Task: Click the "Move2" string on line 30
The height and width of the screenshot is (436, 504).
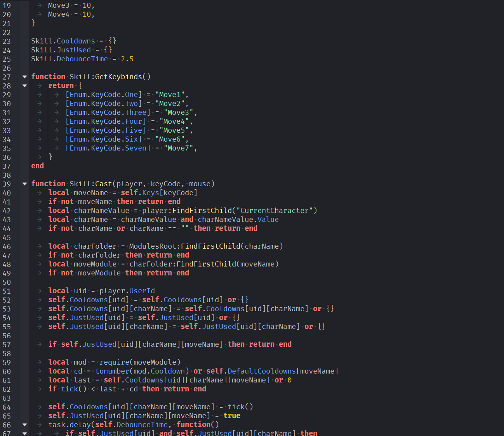Action: click(x=170, y=104)
